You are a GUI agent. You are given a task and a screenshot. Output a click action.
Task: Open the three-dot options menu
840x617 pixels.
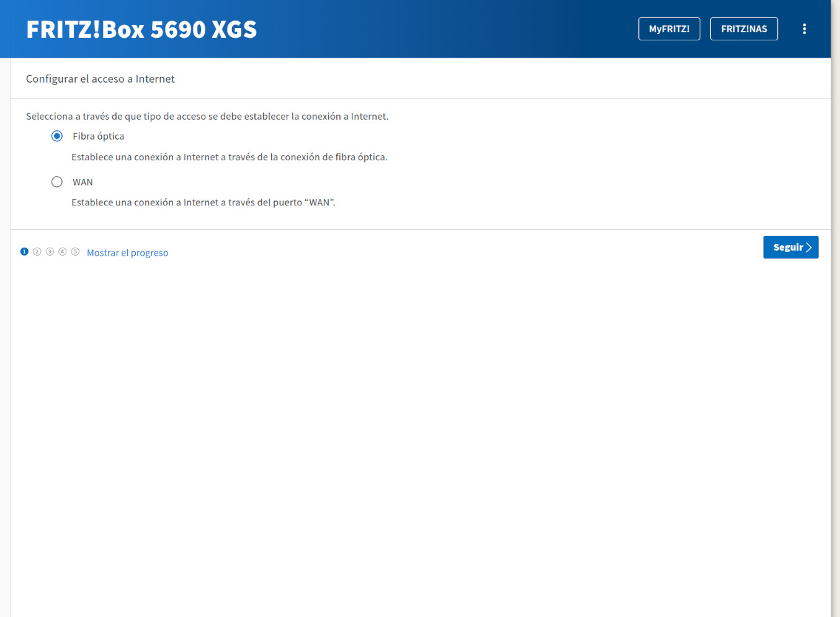[x=804, y=29]
